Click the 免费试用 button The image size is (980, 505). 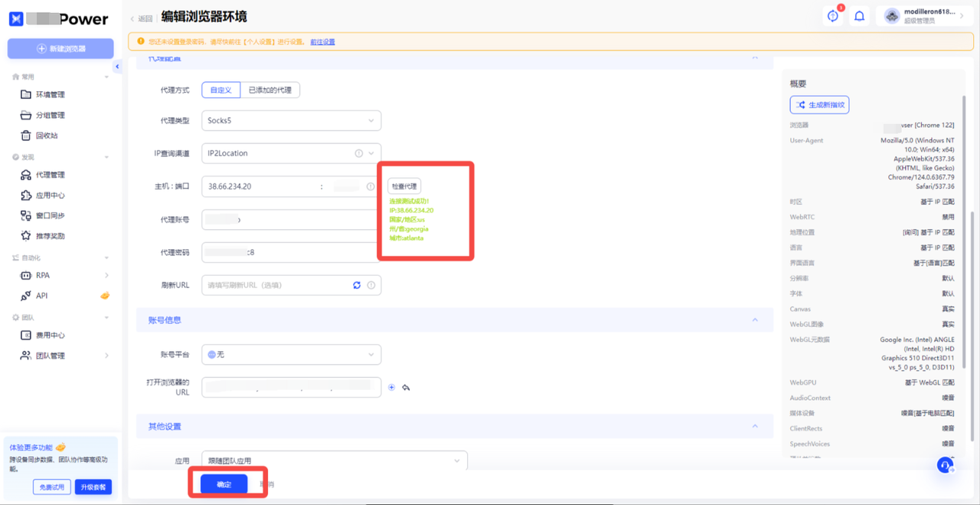pyautogui.click(x=52, y=487)
